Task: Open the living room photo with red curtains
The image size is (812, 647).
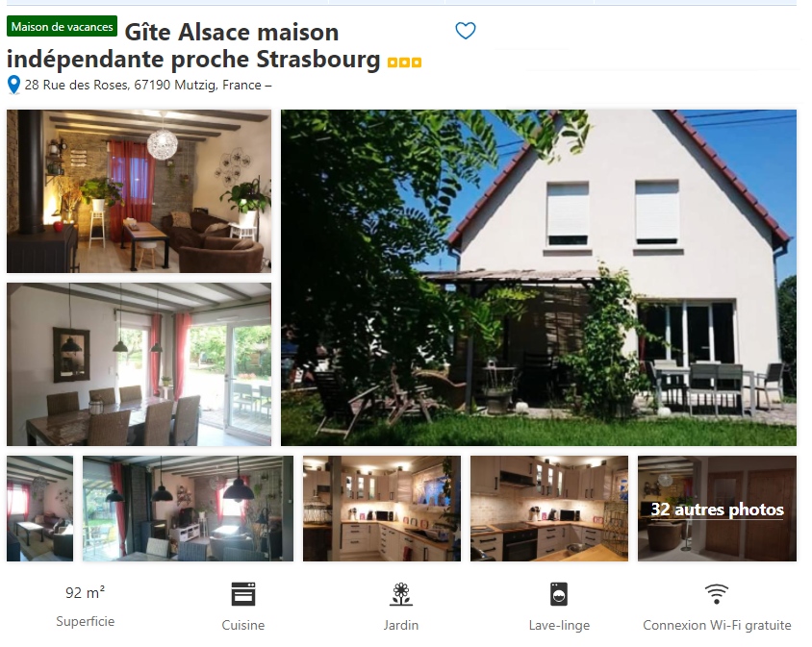Action: pos(139,191)
